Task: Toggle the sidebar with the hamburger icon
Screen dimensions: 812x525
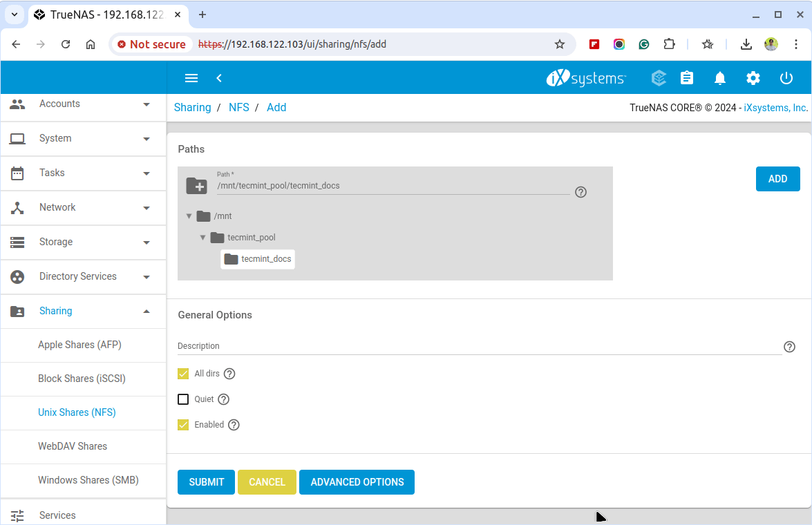Action: tap(191, 78)
